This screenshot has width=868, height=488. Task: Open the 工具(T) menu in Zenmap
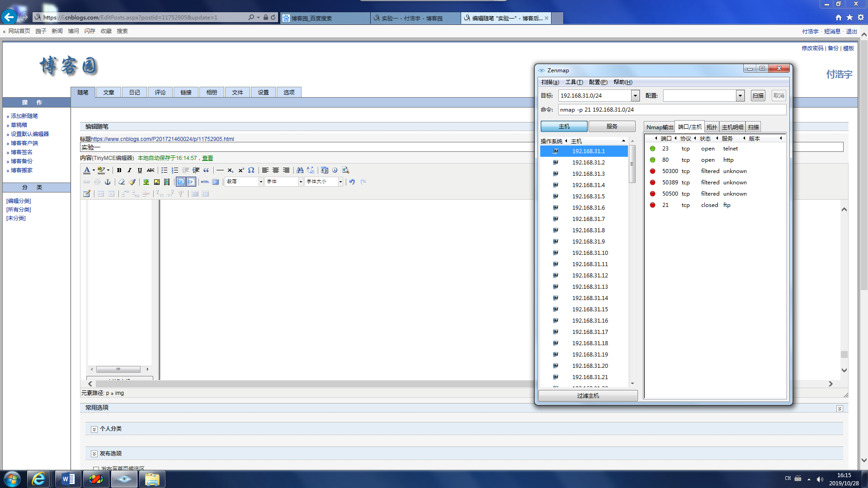[x=574, y=82]
